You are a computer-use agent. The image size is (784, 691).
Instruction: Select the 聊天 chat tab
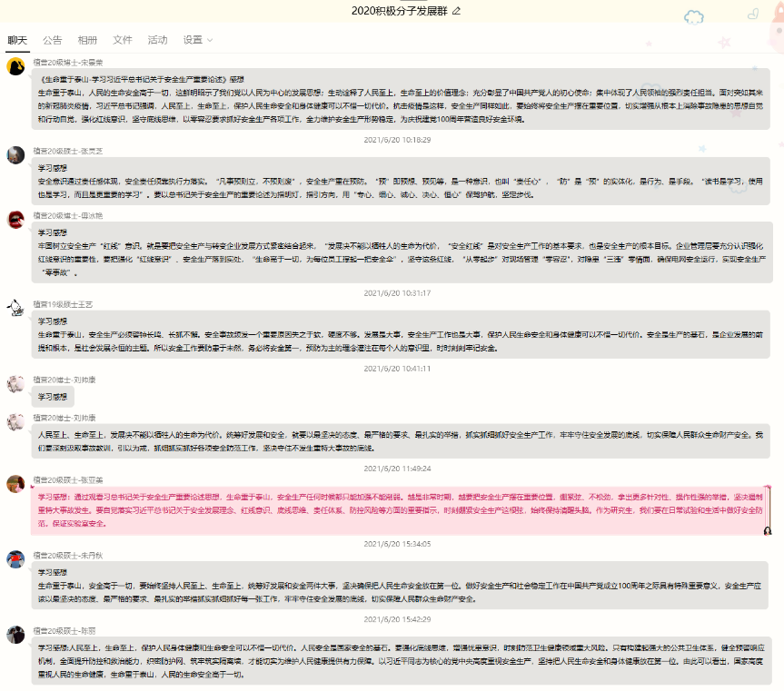coord(17,40)
